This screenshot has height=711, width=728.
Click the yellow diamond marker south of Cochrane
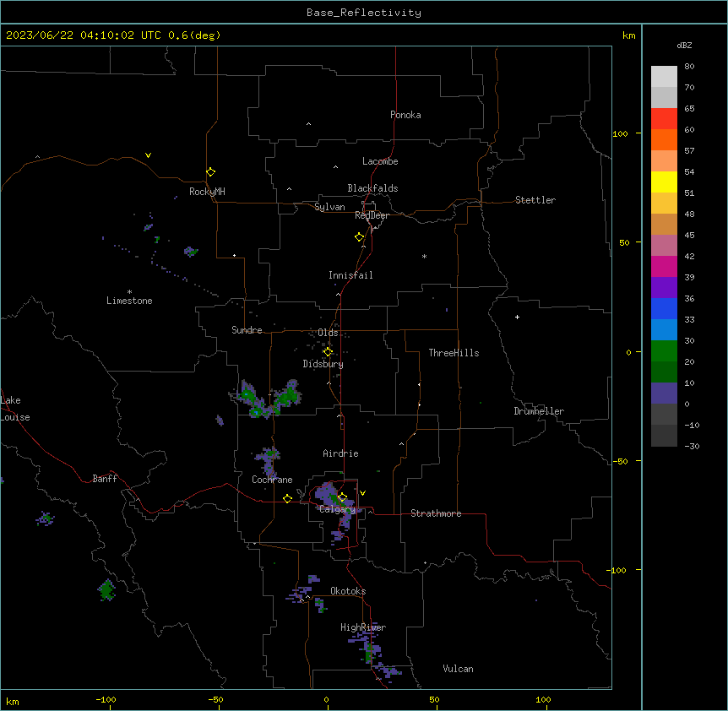pyautogui.click(x=287, y=498)
